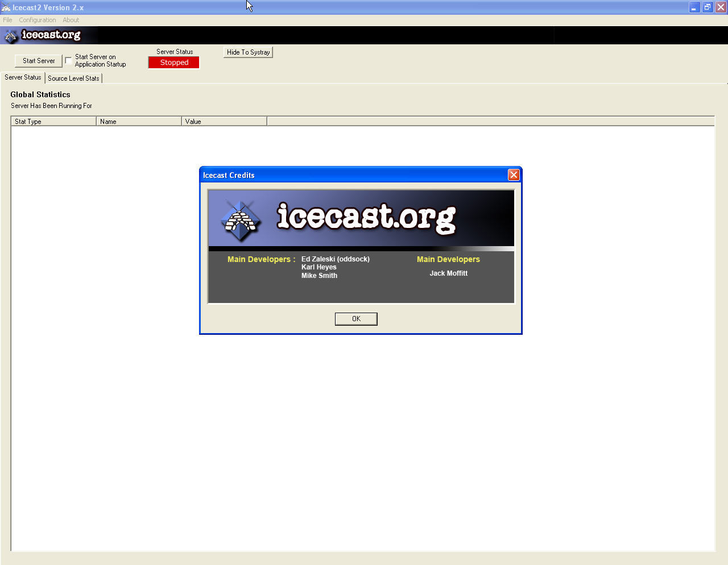This screenshot has height=565, width=728.
Task: Click the name Ed Zaleski (oddsock)
Action: click(x=336, y=259)
